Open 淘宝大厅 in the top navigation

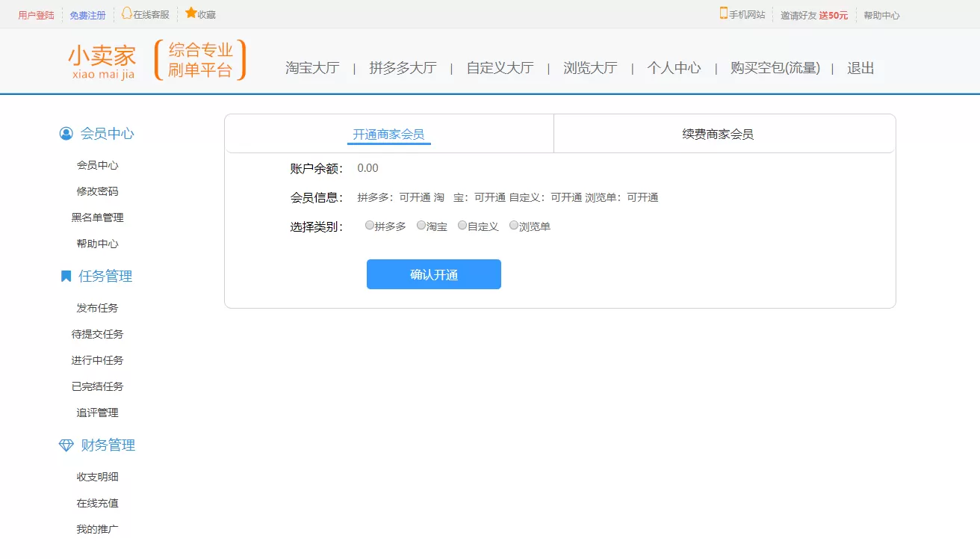click(312, 68)
